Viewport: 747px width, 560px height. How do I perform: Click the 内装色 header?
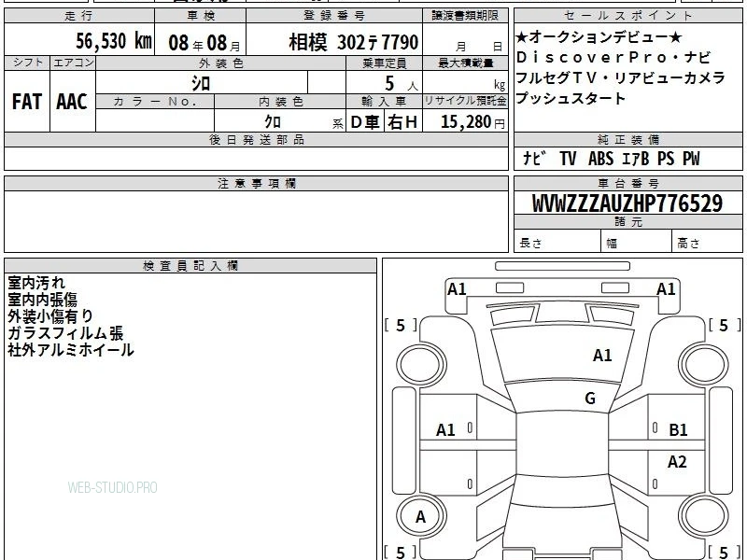point(280,101)
